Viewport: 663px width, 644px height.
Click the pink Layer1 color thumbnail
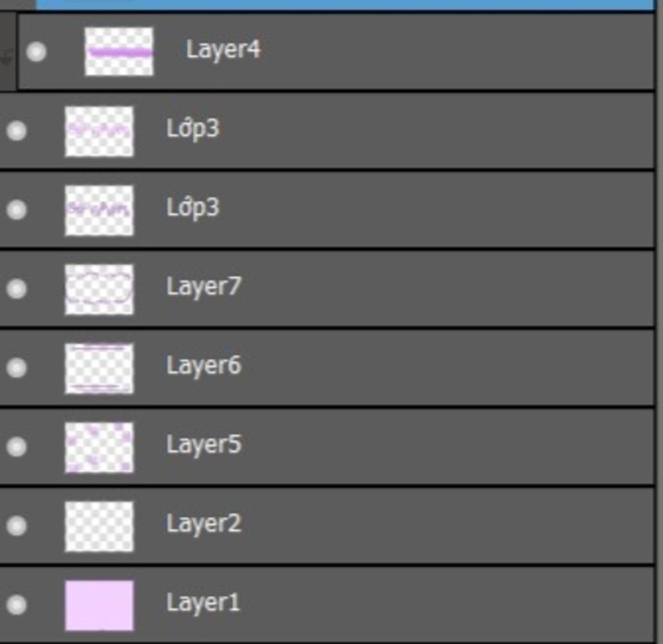(x=99, y=605)
